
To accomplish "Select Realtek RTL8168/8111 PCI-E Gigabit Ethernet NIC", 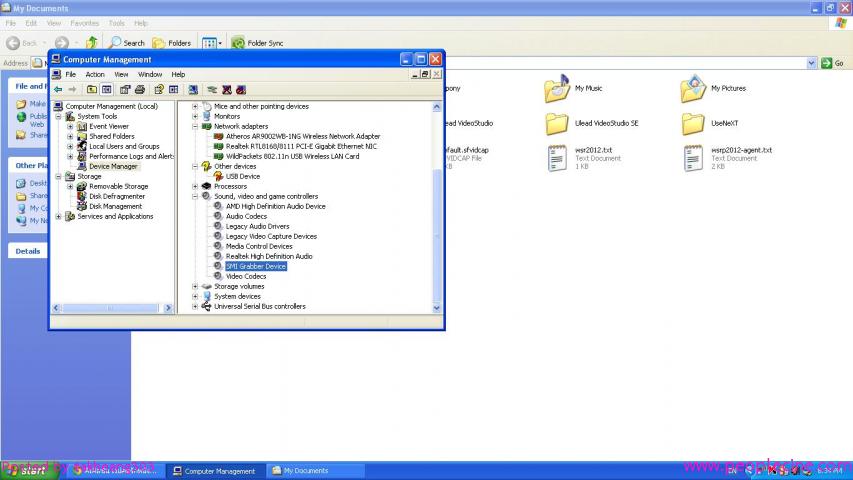I will coord(301,146).
